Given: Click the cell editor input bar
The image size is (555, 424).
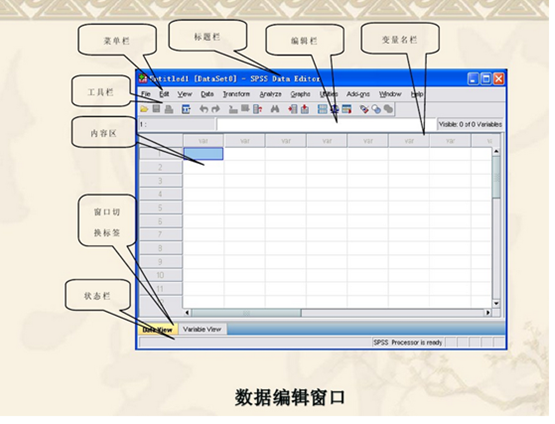Looking at the screenshot, I should coord(326,124).
